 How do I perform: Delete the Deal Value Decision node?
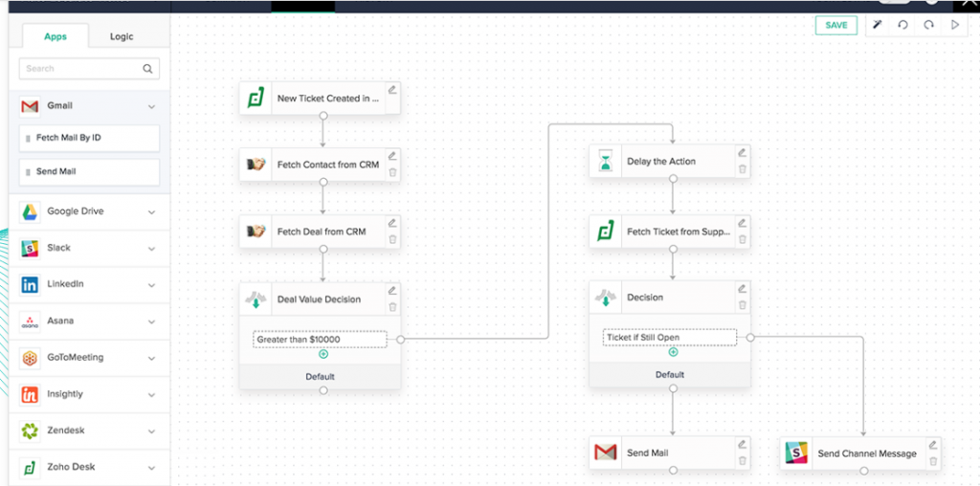tap(392, 307)
